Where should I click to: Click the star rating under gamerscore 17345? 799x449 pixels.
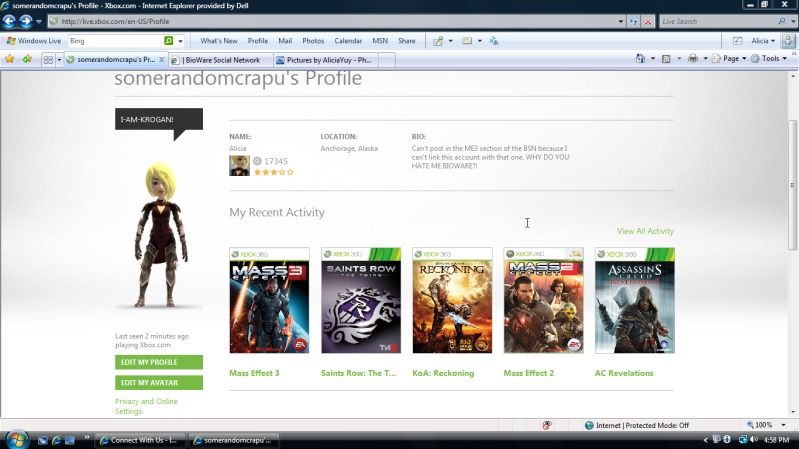(x=274, y=172)
